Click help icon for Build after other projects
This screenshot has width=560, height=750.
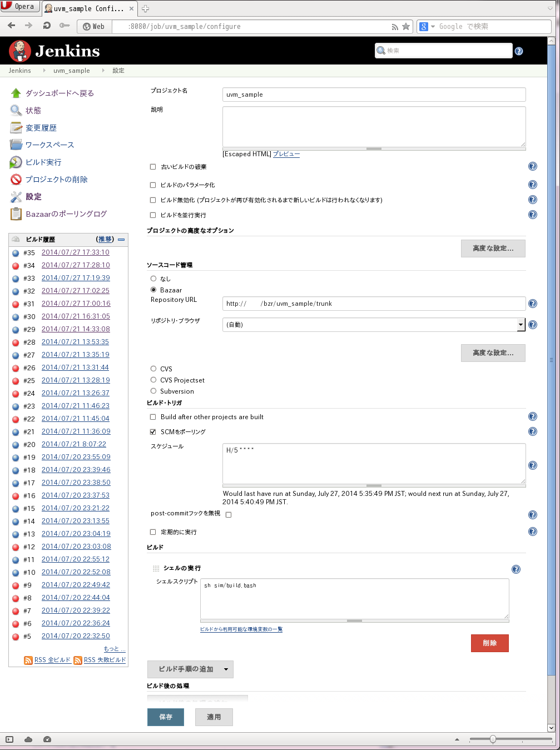[x=533, y=416]
